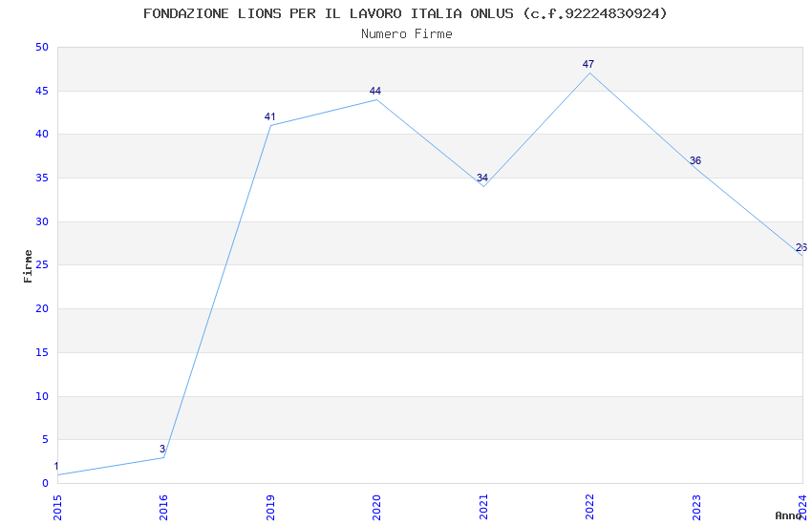
Task: Click the Firme y-axis title
Action: pos(28,266)
